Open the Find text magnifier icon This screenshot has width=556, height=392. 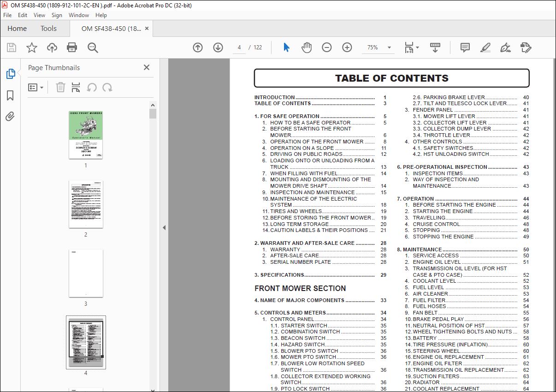93,48
